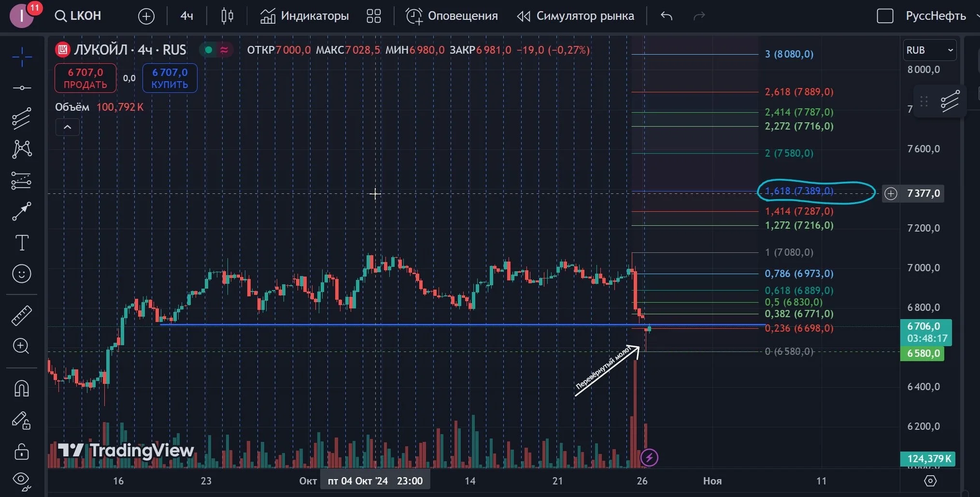Open symbol search for LKOH
The width and height of the screenshot is (980, 497).
tap(78, 16)
